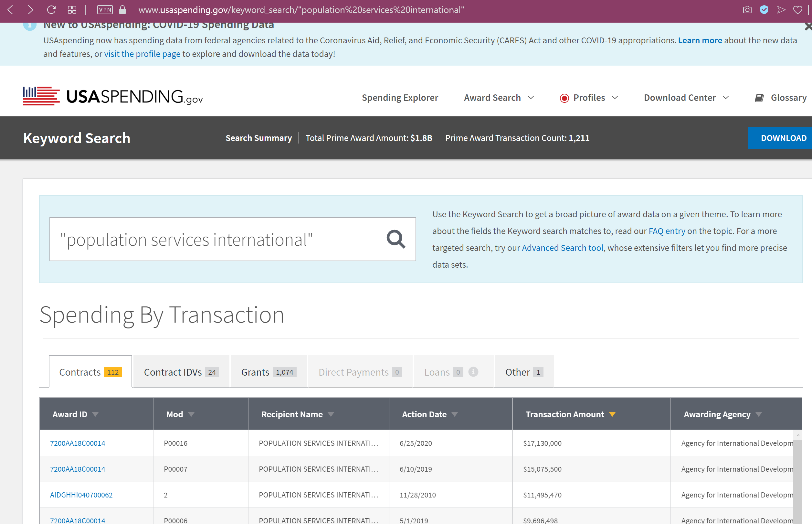
Task: Select the 6/25/2020 action date cell
Action: pyautogui.click(x=451, y=444)
